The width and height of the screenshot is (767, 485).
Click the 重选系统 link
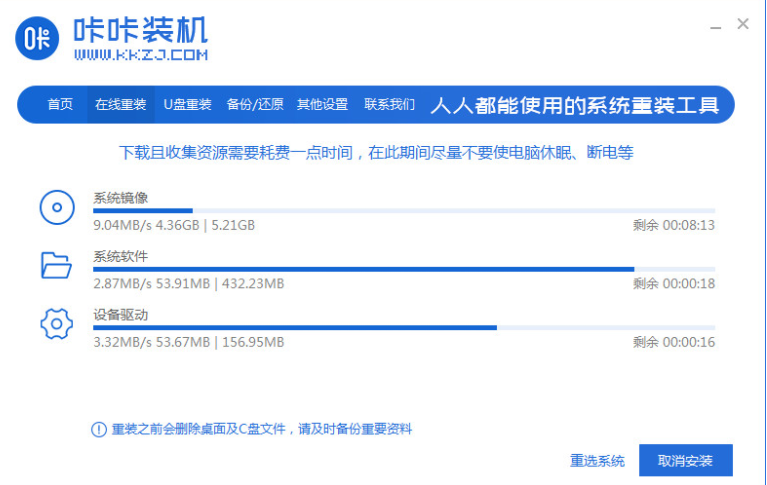point(597,461)
